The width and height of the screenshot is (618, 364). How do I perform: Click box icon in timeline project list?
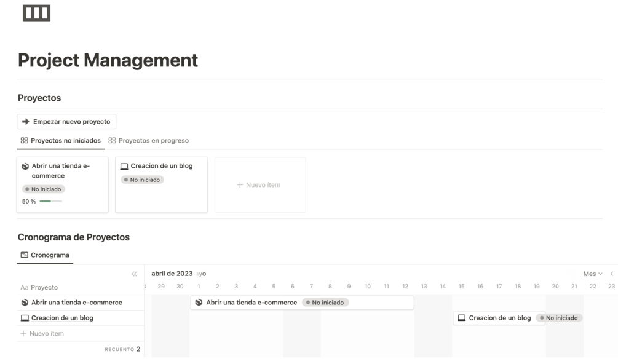[x=25, y=303]
